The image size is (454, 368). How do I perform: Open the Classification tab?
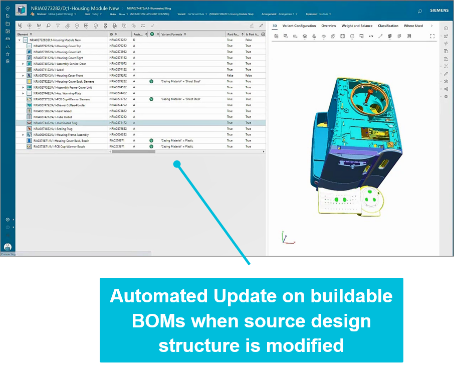coord(388,26)
